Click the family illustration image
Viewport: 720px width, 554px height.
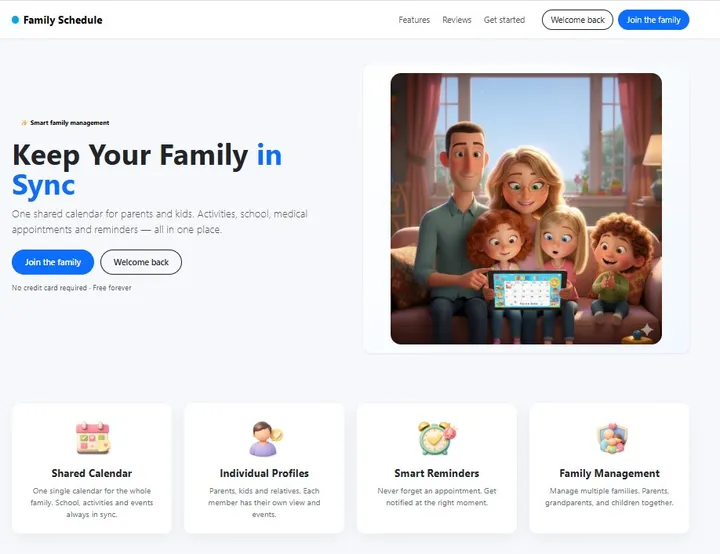pyautogui.click(x=526, y=208)
